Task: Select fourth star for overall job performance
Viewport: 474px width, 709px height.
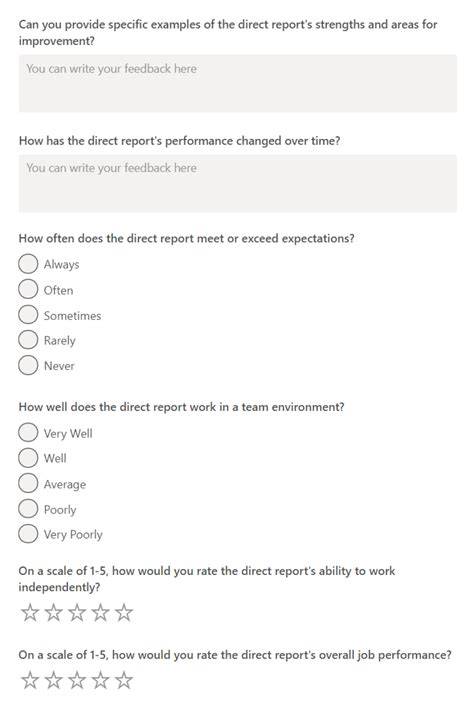Action: coord(100,680)
